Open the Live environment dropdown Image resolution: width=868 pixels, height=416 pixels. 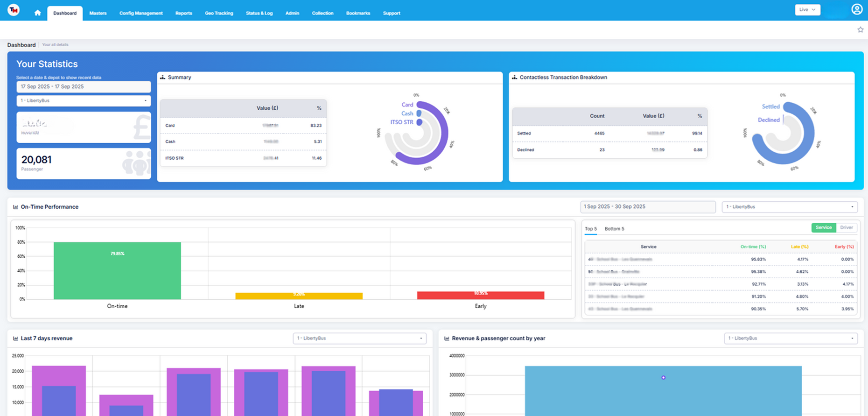coord(807,10)
